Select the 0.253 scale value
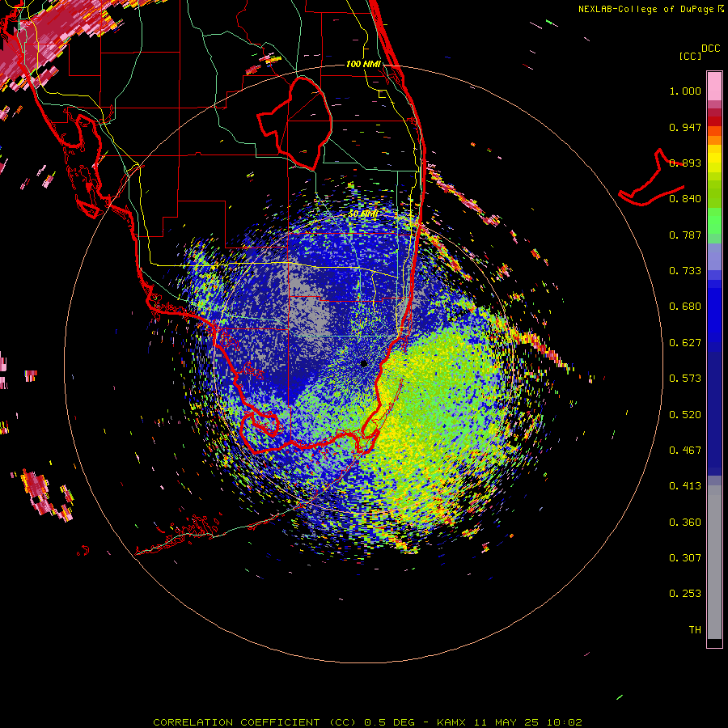 685,594
